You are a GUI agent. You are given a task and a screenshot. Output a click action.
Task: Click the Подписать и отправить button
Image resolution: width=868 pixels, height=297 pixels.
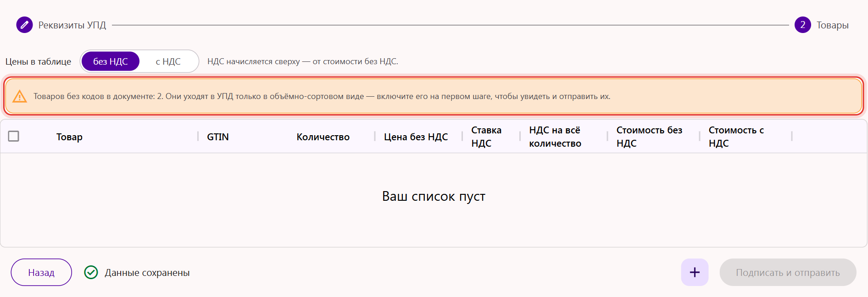coord(788,272)
